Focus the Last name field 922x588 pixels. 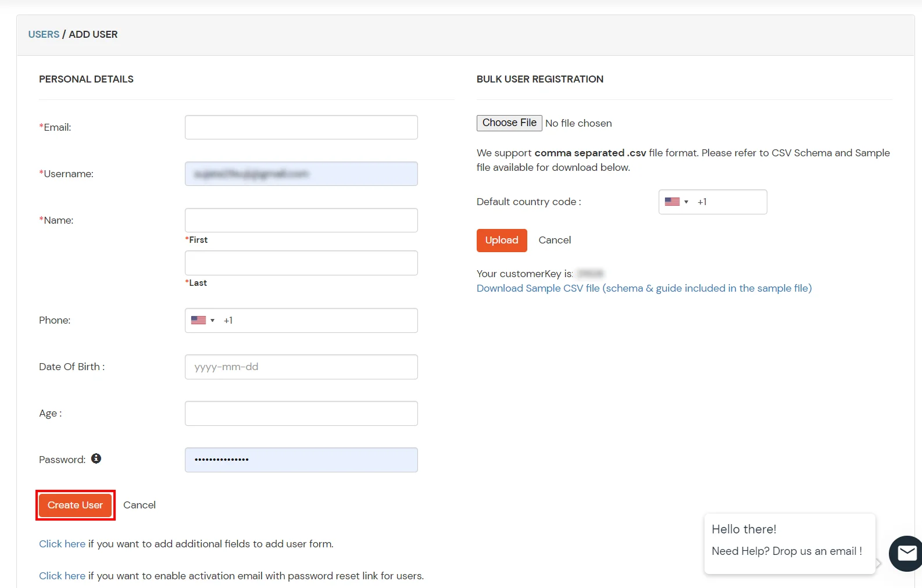coord(301,263)
